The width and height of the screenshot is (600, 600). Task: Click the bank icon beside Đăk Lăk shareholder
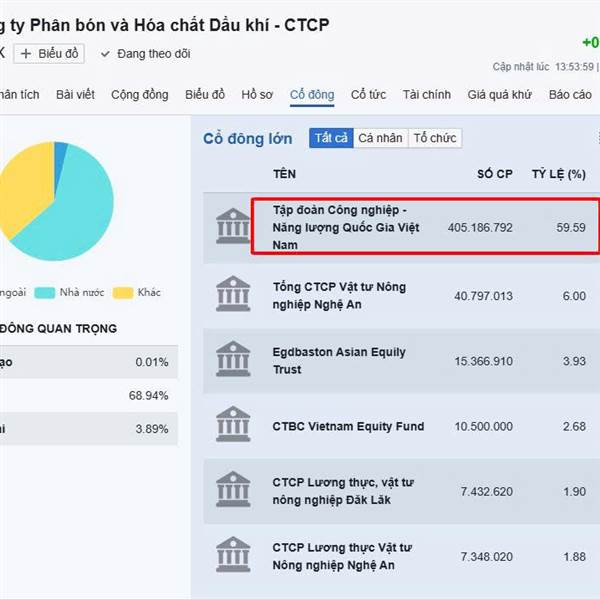(x=232, y=490)
